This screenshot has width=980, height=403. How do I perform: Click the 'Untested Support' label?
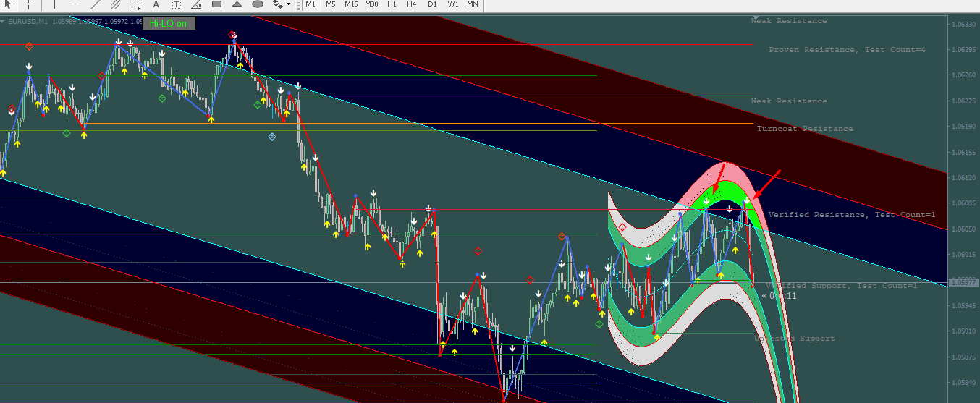click(x=794, y=339)
